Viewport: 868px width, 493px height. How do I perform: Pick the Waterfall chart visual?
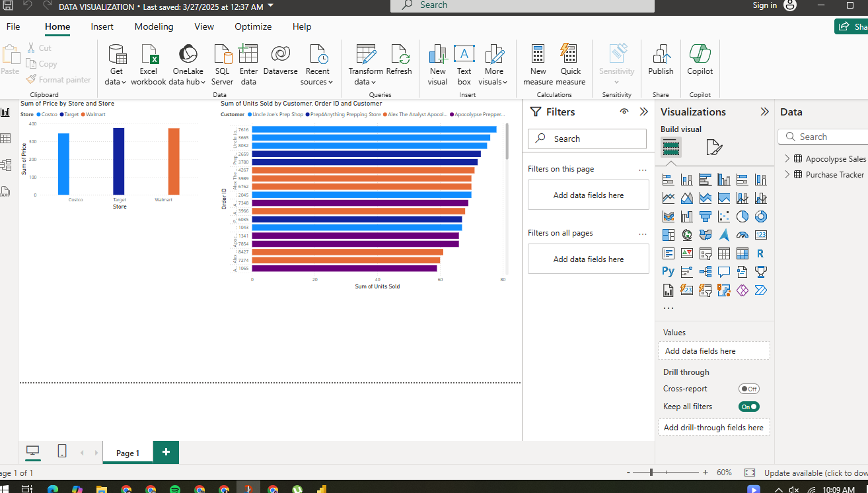pyautogui.click(x=687, y=216)
